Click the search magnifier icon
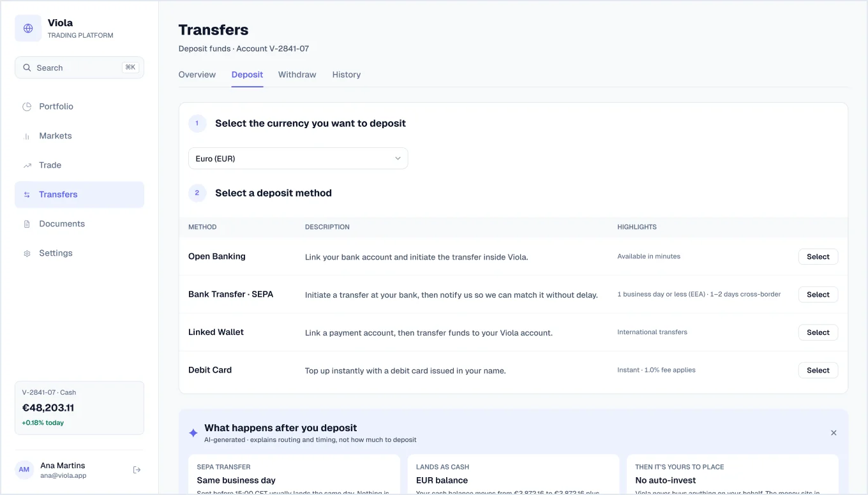The height and width of the screenshot is (495, 868). click(27, 68)
